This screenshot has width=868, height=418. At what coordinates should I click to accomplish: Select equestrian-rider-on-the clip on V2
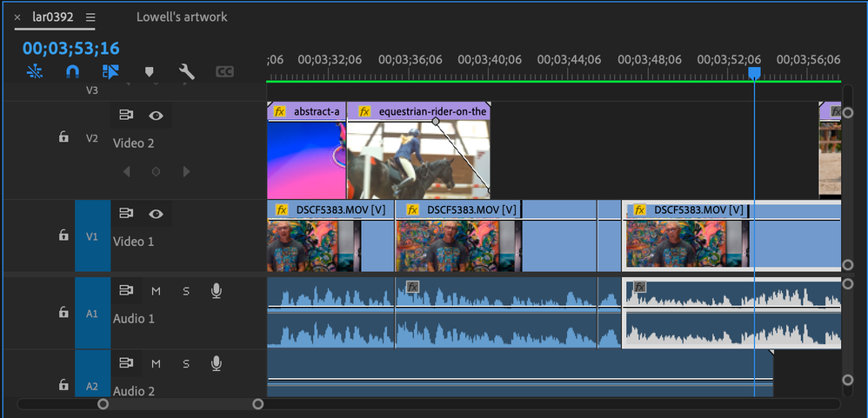[419, 150]
